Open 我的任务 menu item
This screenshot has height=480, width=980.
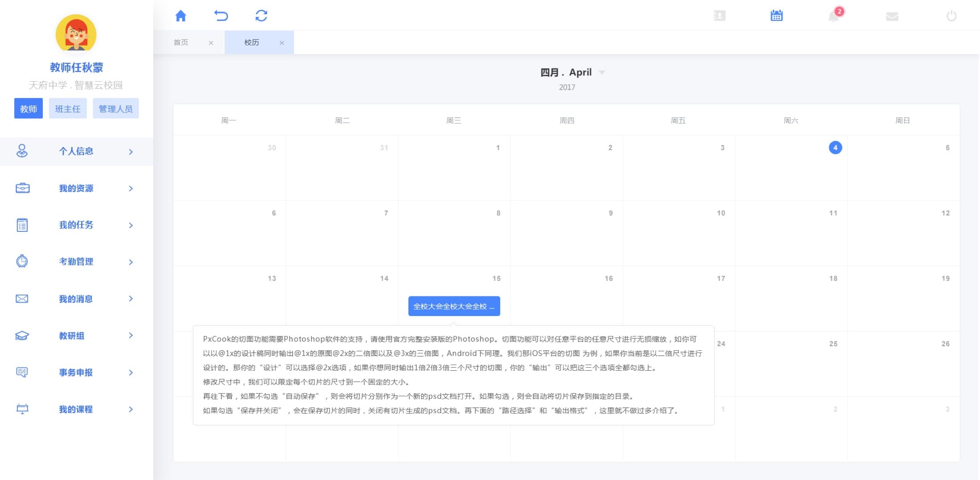[77, 225]
